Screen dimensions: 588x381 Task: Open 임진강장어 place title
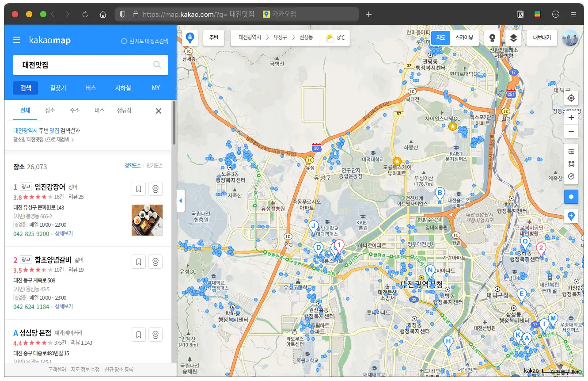[x=50, y=187]
